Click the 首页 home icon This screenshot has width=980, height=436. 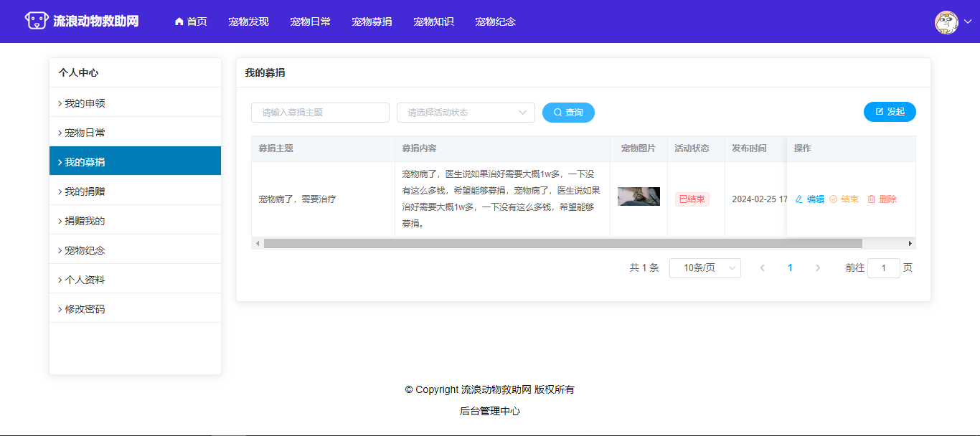[179, 22]
